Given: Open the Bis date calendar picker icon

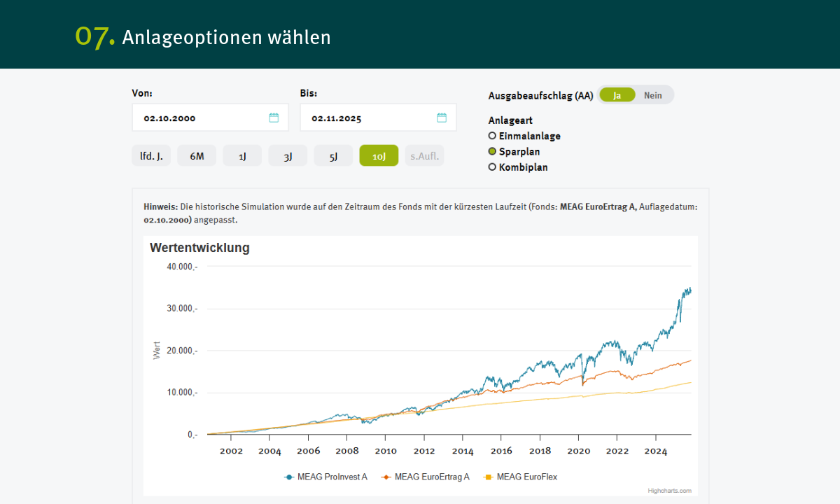Looking at the screenshot, I should pos(442,118).
